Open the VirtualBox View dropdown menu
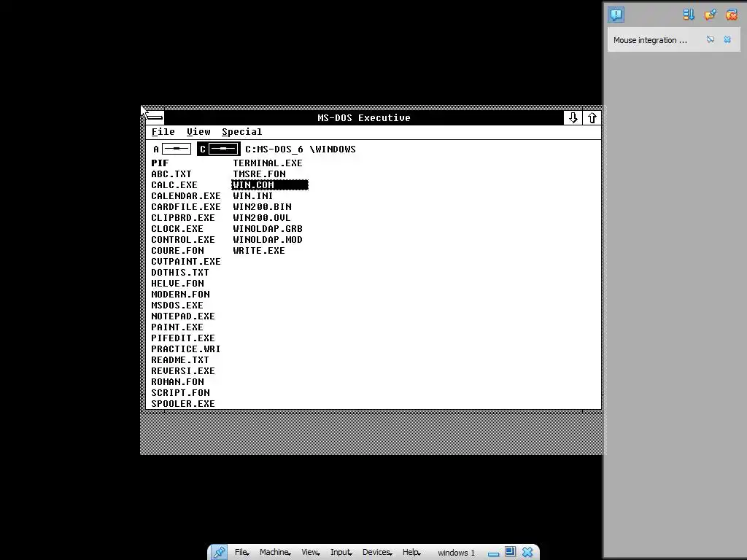The height and width of the screenshot is (560, 747). (x=310, y=553)
